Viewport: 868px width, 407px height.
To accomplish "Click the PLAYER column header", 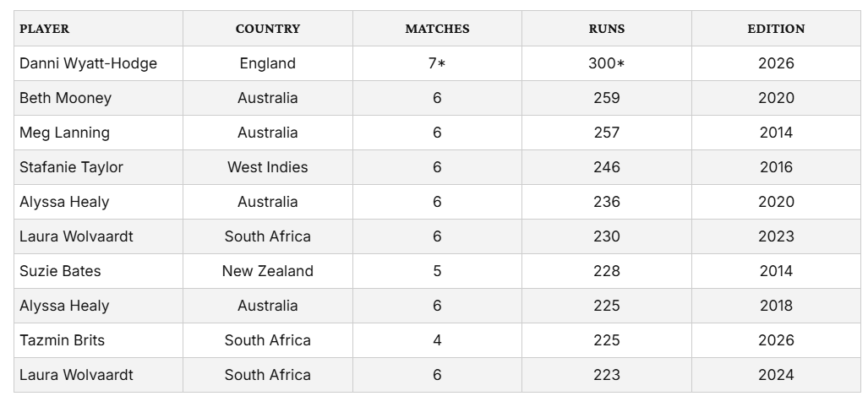I will [x=45, y=29].
